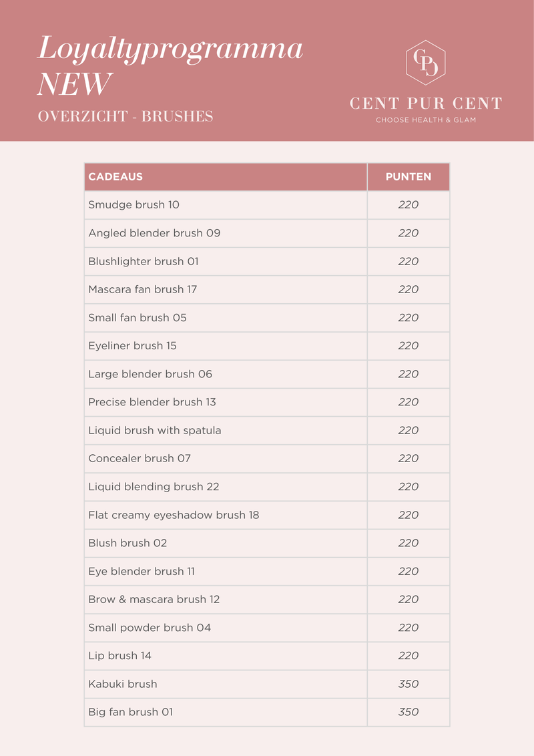Click the OVERZICHT - BRUSHES subtitle
Image resolution: width=534 pixels, height=756 pixels.
click(125, 116)
